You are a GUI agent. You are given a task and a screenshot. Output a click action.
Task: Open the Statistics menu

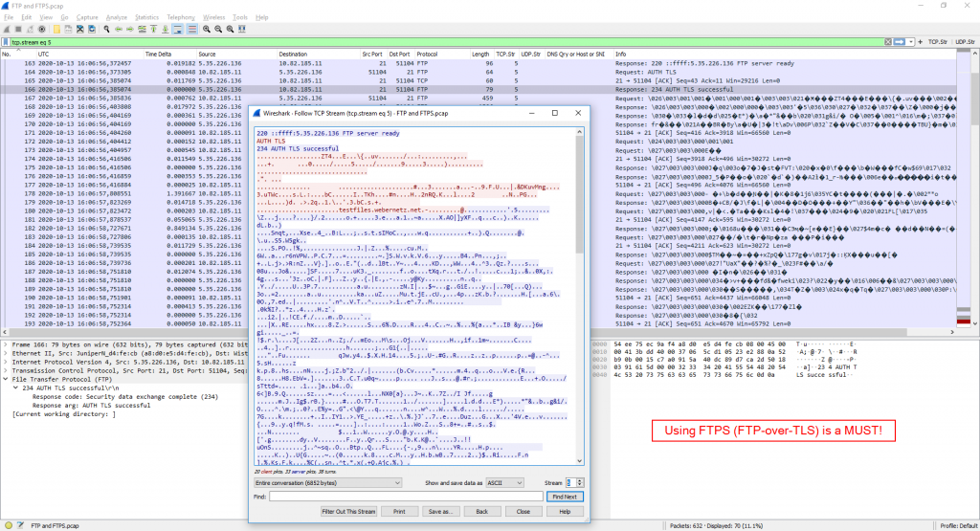pos(146,17)
